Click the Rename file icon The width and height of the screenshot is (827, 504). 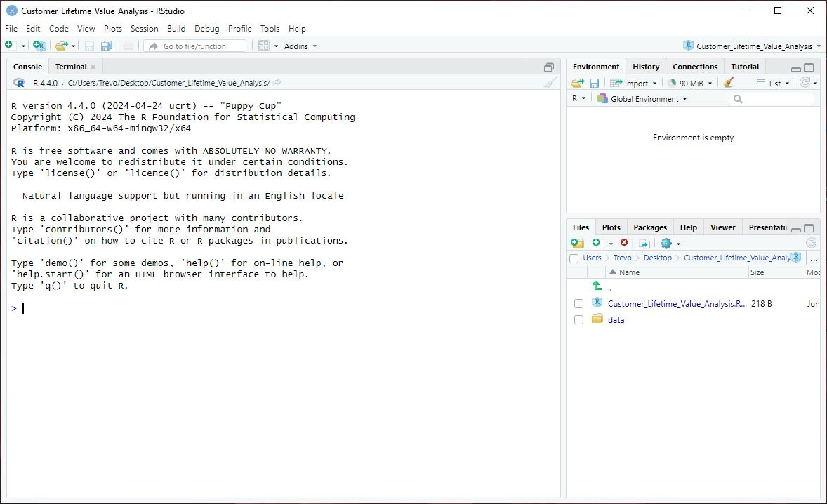tap(644, 243)
